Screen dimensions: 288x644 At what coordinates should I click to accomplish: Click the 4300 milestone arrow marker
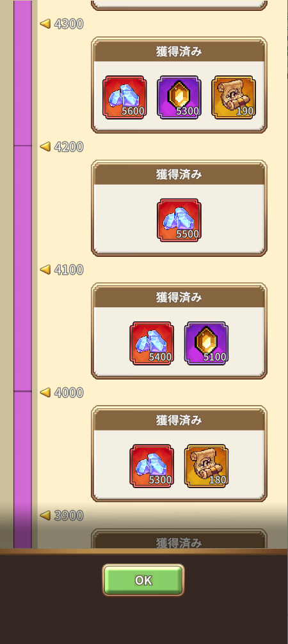[45, 24]
